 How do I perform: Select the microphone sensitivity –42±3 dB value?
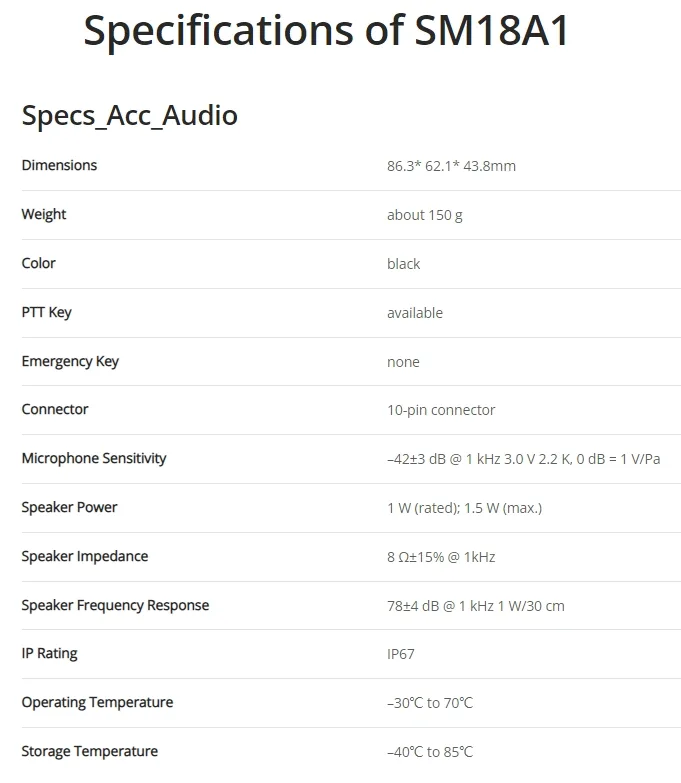point(524,459)
